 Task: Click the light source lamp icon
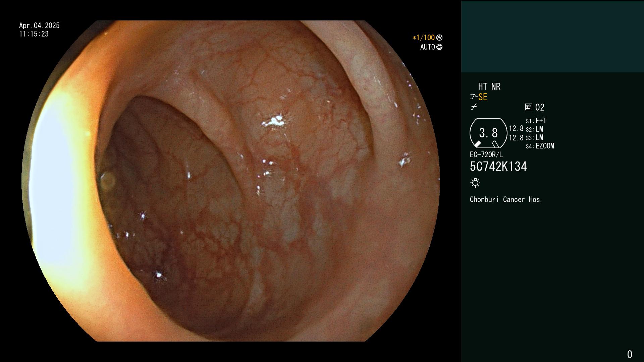pos(475,183)
